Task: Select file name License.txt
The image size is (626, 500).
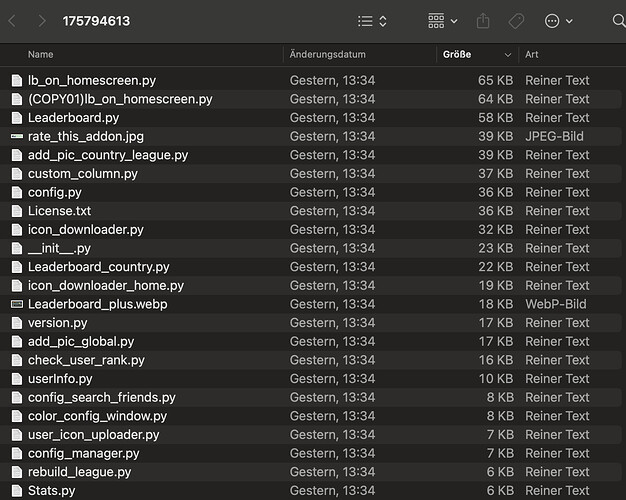Action: (x=59, y=211)
